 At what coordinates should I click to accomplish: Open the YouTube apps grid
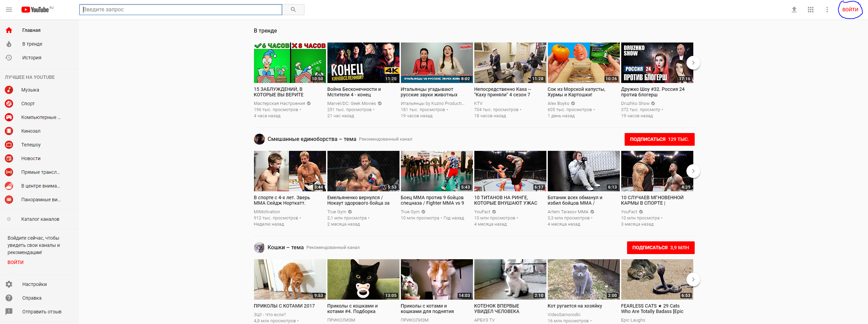pos(810,10)
